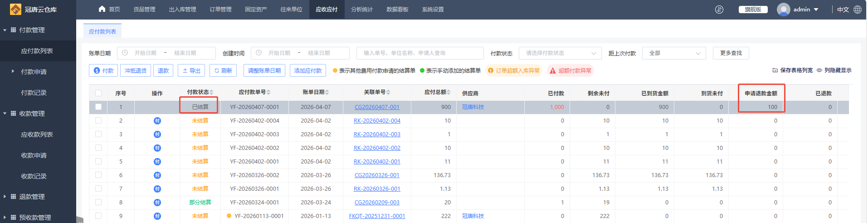Open the 距上次付款 dropdown showing 全部

[674, 53]
